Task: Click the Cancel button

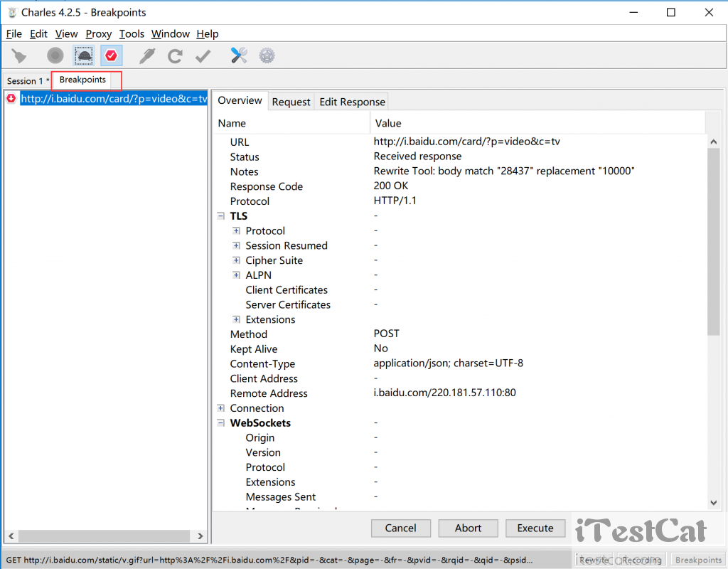Action: [x=401, y=528]
